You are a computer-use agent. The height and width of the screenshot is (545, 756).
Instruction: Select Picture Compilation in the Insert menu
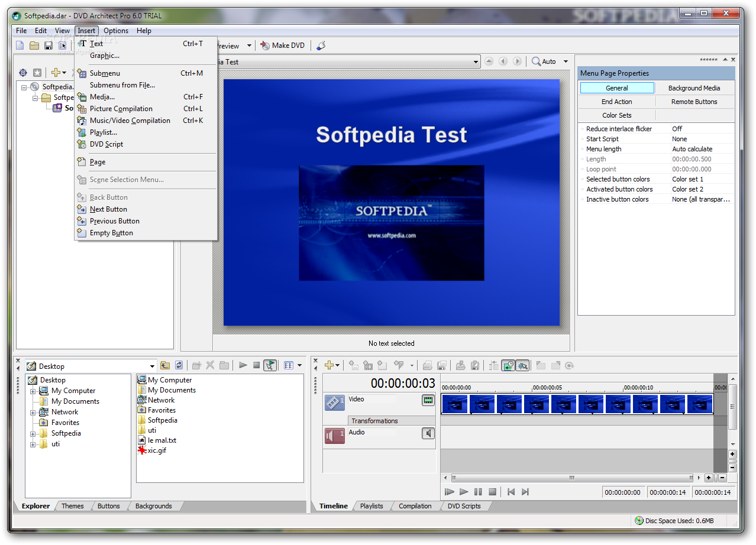click(146, 109)
